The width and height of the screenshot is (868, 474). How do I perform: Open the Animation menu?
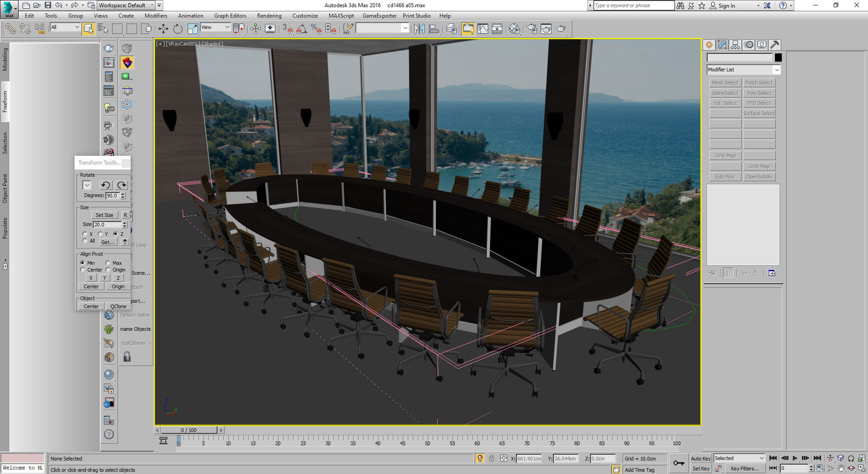(190, 16)
